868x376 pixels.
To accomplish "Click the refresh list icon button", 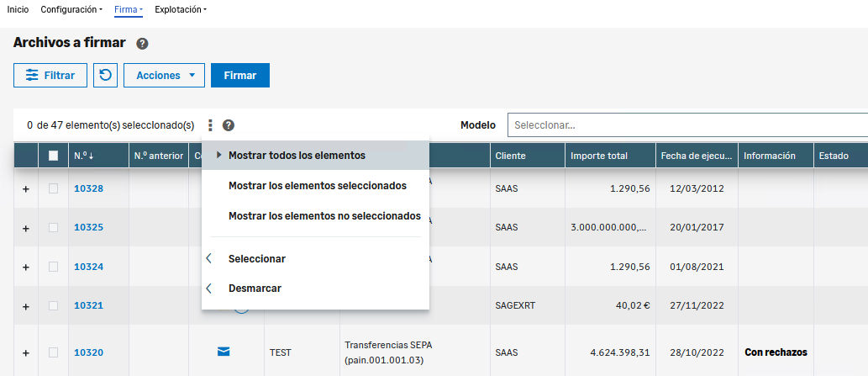I will [105, 75].
